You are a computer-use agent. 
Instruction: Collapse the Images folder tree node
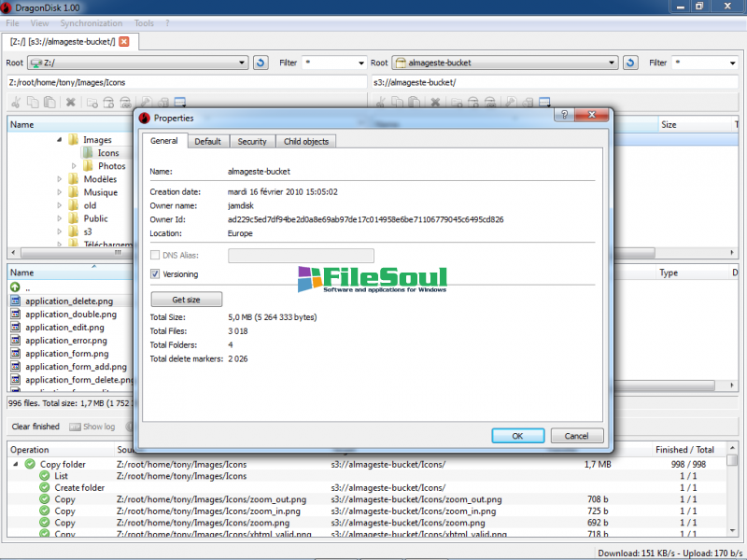[x=60, y=140]
